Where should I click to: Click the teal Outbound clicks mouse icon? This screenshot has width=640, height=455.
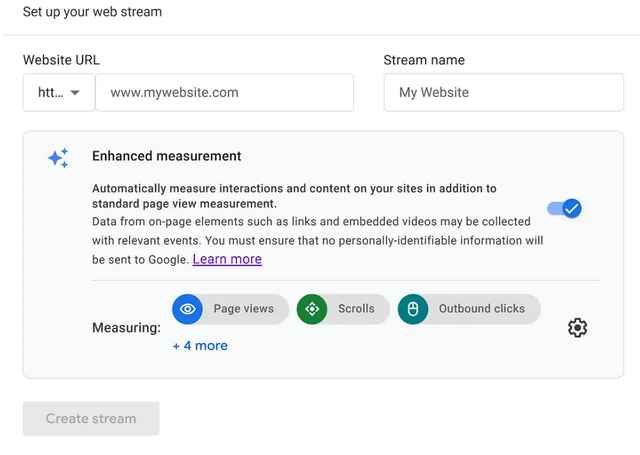click(x=412, y=309)
